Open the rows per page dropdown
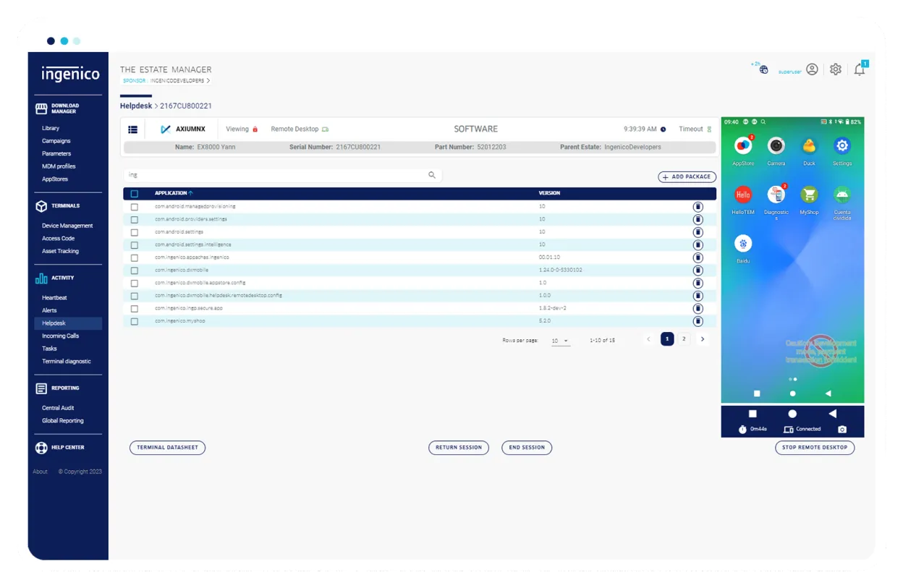Viewport: 903px width, 588px height. click(x=561, y=341)
